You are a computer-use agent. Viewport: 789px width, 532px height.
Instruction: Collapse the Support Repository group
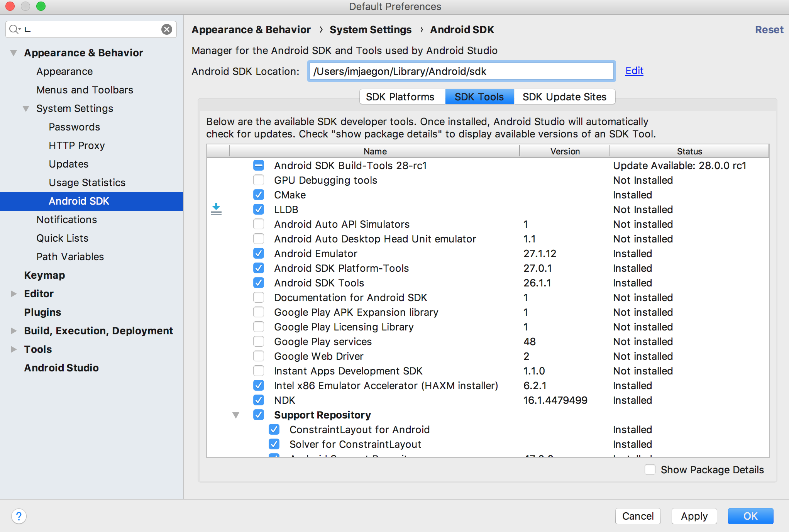pyautogui.click(x=236, y=415)
